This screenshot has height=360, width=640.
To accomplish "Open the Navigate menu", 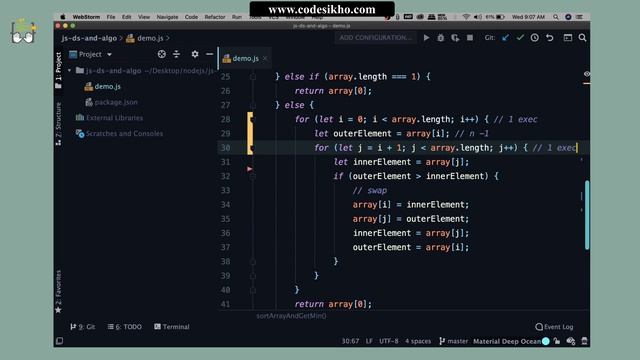I will click(167, 17).
